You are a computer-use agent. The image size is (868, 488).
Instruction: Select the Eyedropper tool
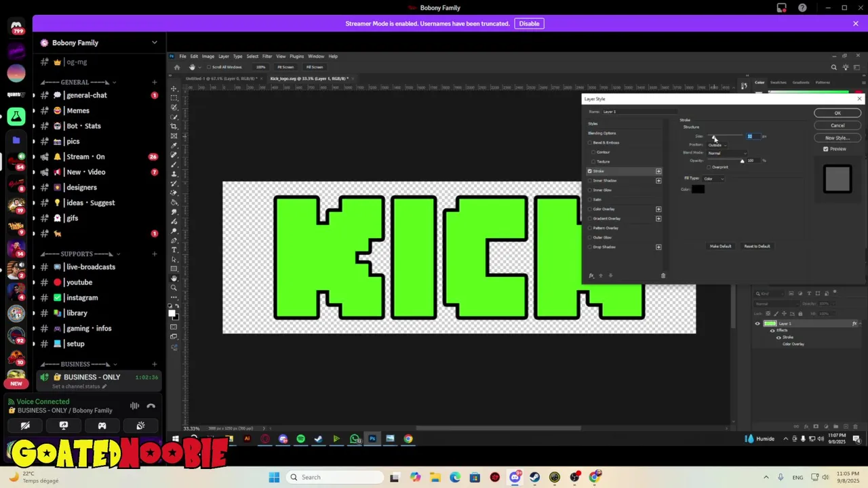pos(174,146)
